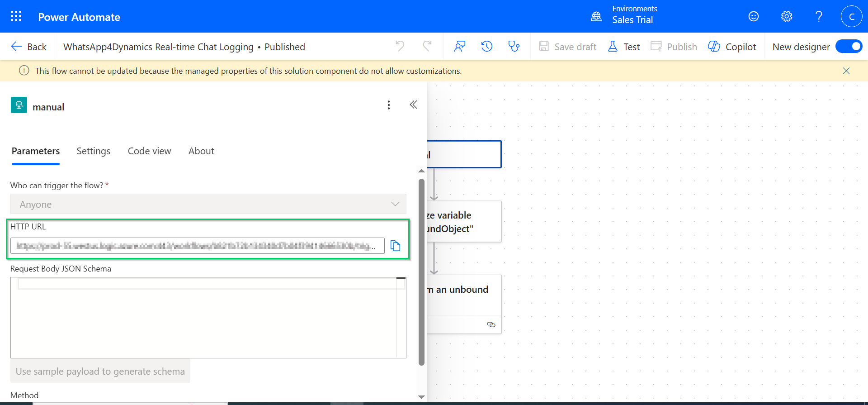Toggle the New designer switch
Image resolution: width=868 pixels, height=405 pixels.
coord(849,47)
